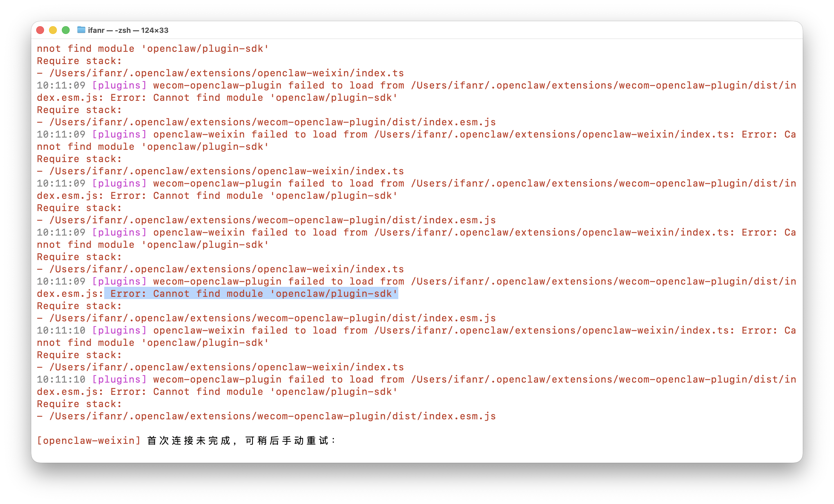Minimize the terminal with the yellow button

[x=53, y=30]
